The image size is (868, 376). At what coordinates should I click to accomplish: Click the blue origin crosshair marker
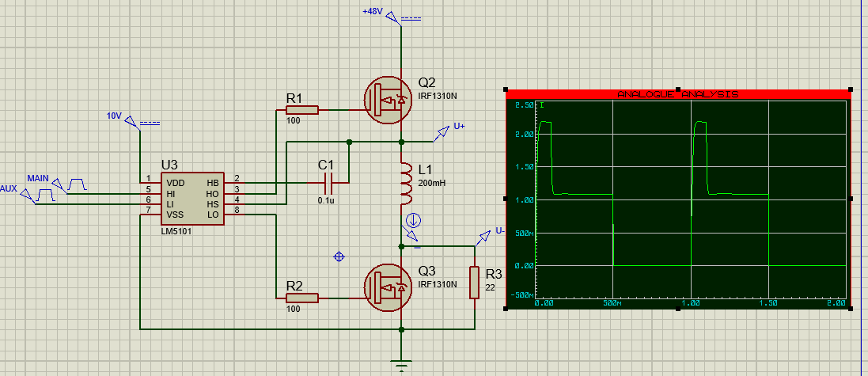pyautogui.click(x=339, y=256)
